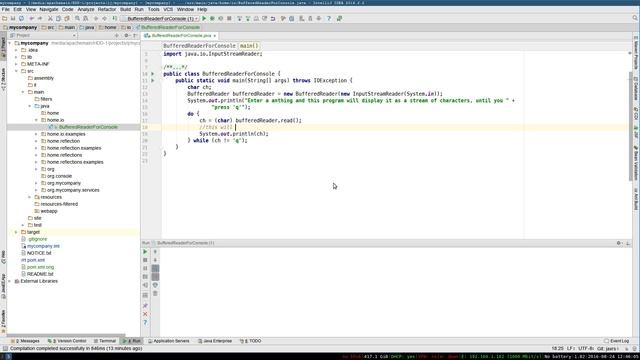This screenshot has width=640, height=360.
Task: Expand the target folder
Action: tap(16, 232)
